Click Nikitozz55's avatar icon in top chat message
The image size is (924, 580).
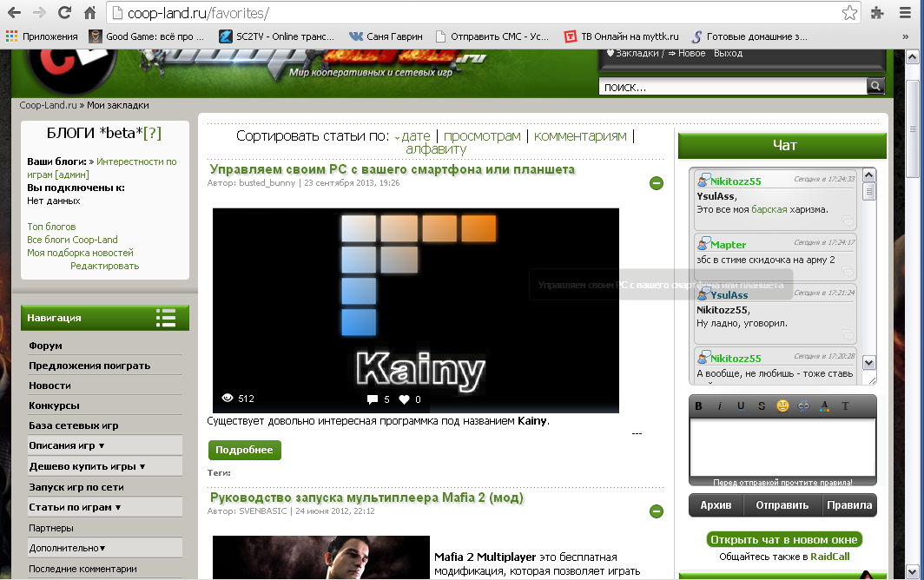703,181
